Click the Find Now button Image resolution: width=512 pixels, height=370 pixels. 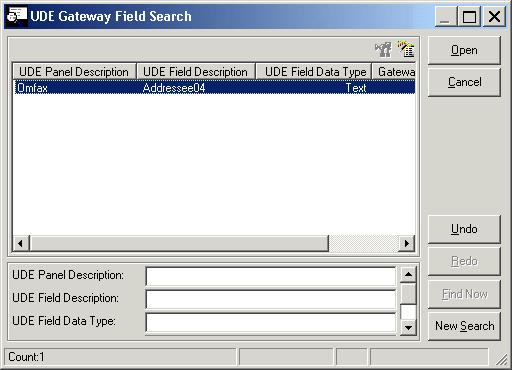[x=464, y=294]
